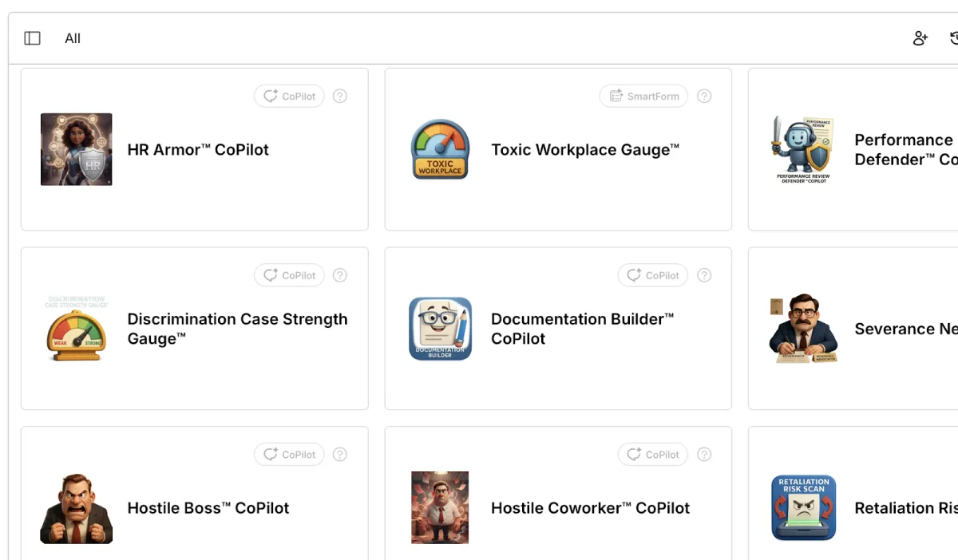Select the All view label

(73, 38)
